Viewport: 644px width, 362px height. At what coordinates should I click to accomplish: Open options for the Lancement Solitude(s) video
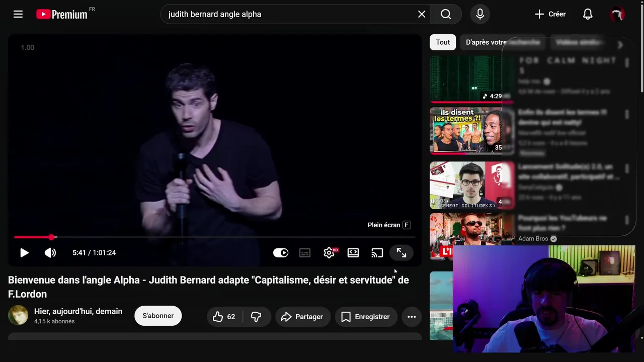pos(627,168)
